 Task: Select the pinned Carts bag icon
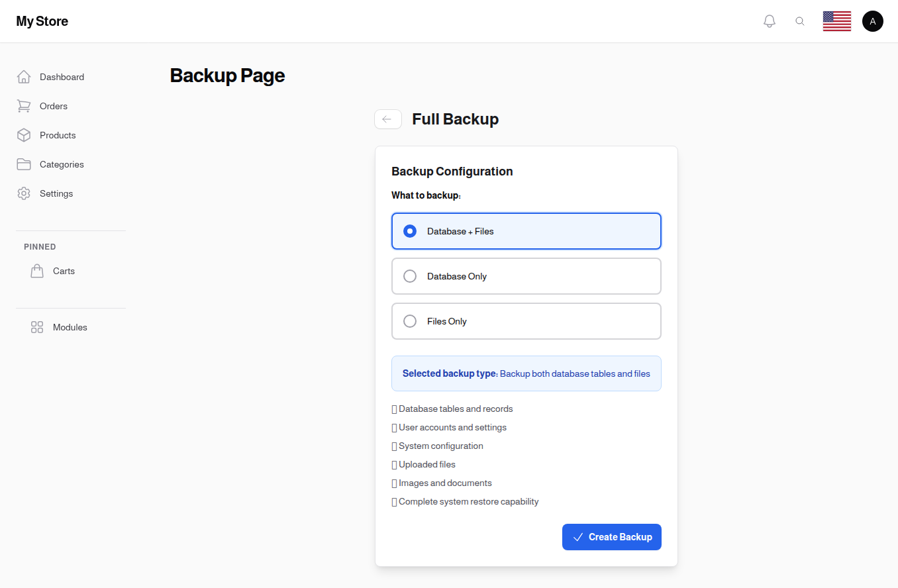37,271
